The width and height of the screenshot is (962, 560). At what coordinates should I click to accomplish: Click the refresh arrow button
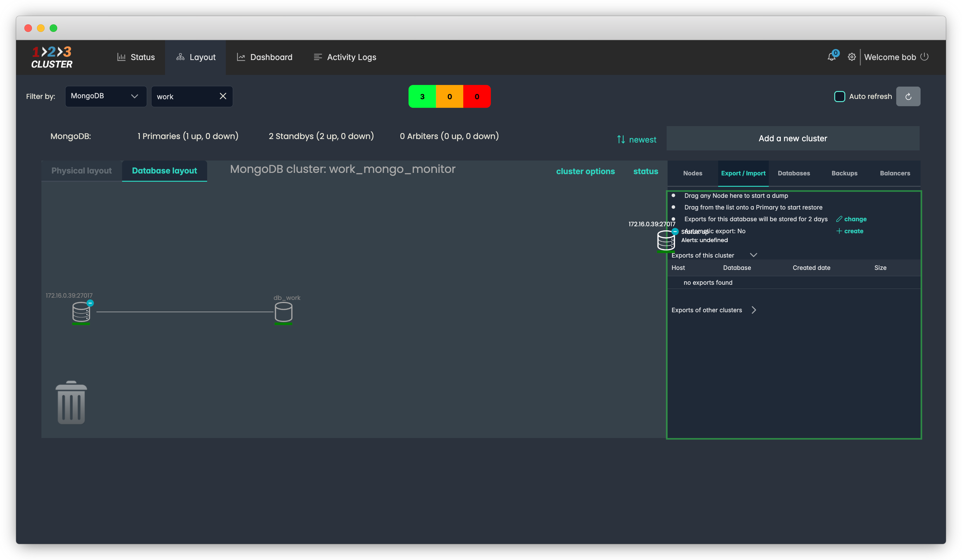tap(908, 96)
